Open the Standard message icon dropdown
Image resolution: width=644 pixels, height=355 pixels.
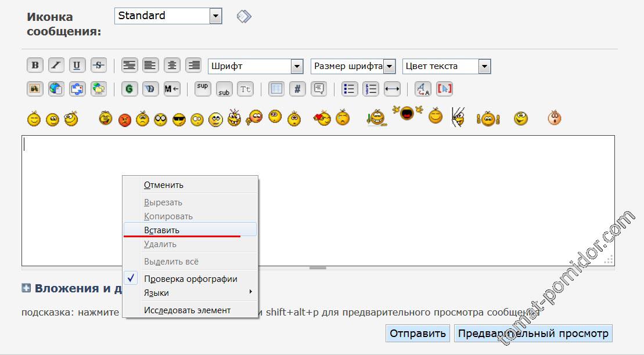point(215,16)
